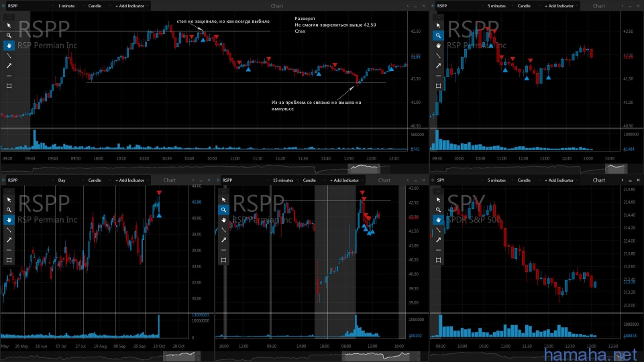Select the 'Разворот' text annotation on the chart
Image resolution: width=644 pixels, height=362 pixels.
tap(305, 19)
